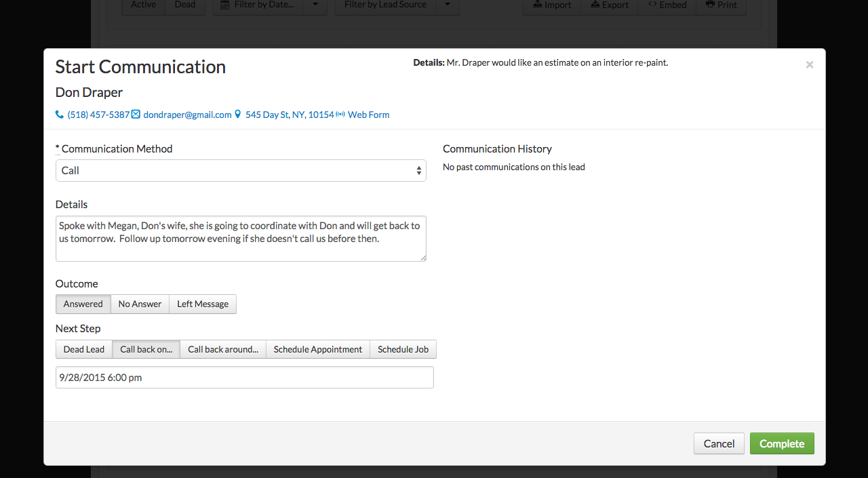Viewport: 868px width, 478px height.
Task: Click the broadcast icon beside Web Form
Action: coord(340,115)
